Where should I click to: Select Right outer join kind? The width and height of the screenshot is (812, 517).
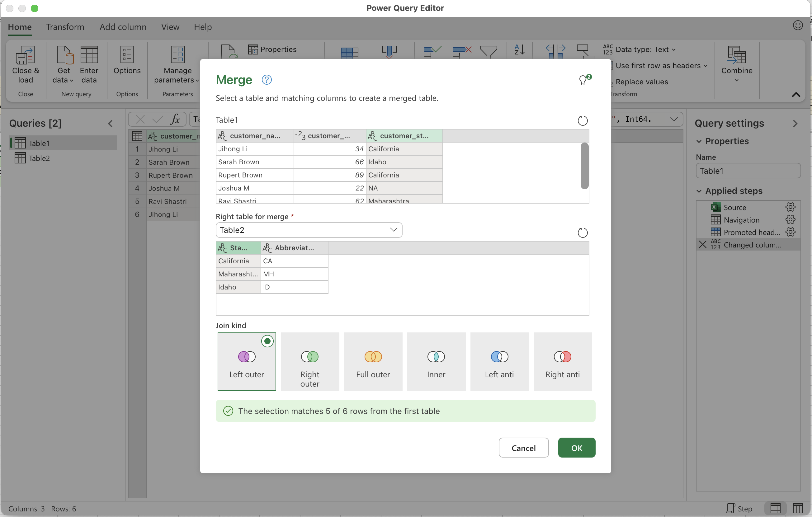(309, 362)
